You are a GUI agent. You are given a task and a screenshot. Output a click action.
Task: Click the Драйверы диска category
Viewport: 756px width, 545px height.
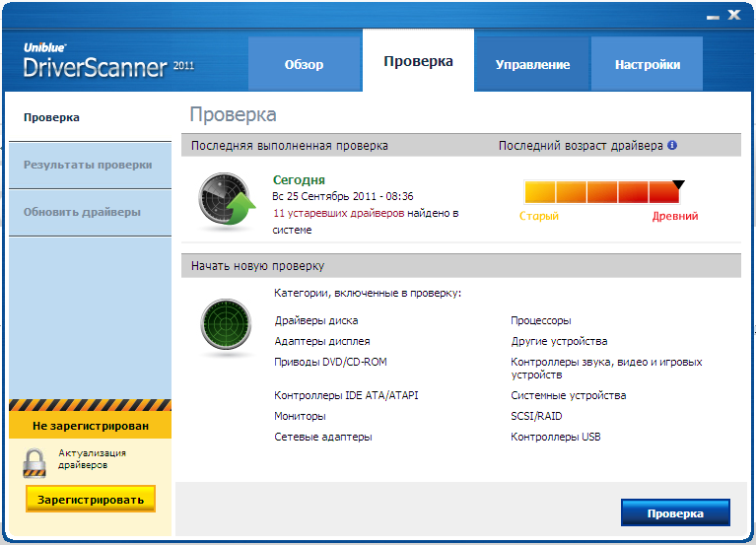(316, 320)
